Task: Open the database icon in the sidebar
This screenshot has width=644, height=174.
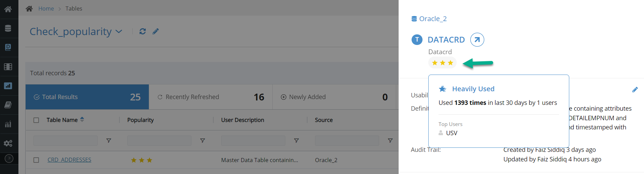Action: 8,28
